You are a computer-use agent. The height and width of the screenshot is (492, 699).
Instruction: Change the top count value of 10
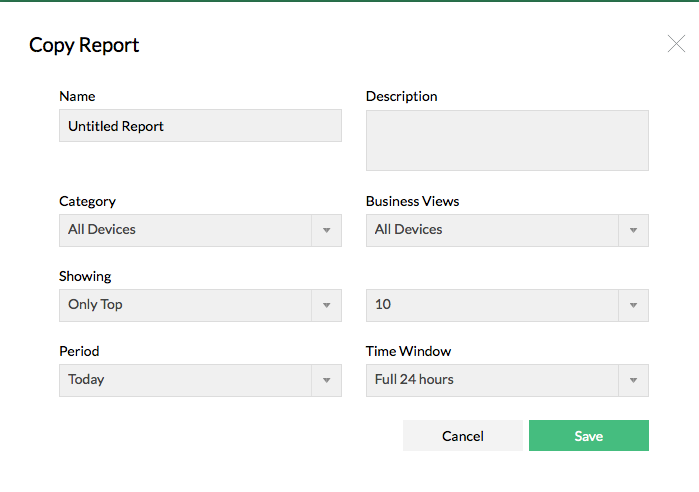492,305
